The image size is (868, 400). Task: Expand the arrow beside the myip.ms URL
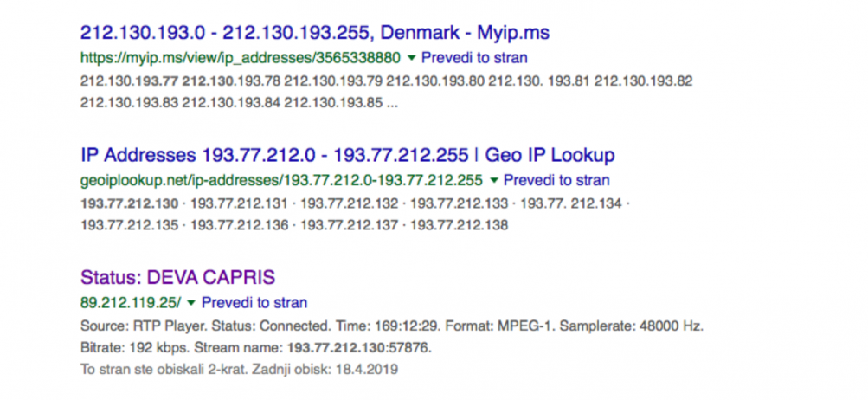click(x=411, y=58)
